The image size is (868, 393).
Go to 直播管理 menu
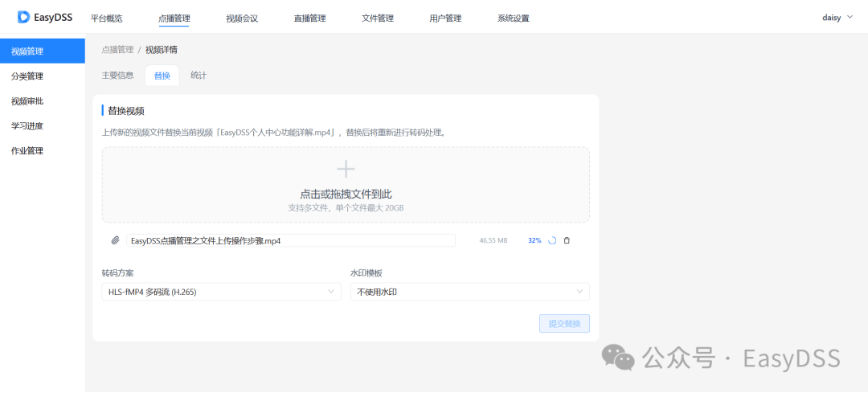309,18
